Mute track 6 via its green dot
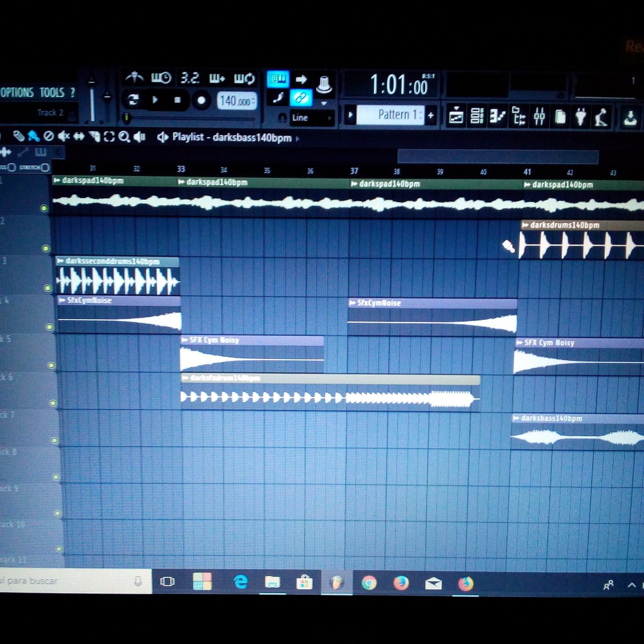 point(53,403)
